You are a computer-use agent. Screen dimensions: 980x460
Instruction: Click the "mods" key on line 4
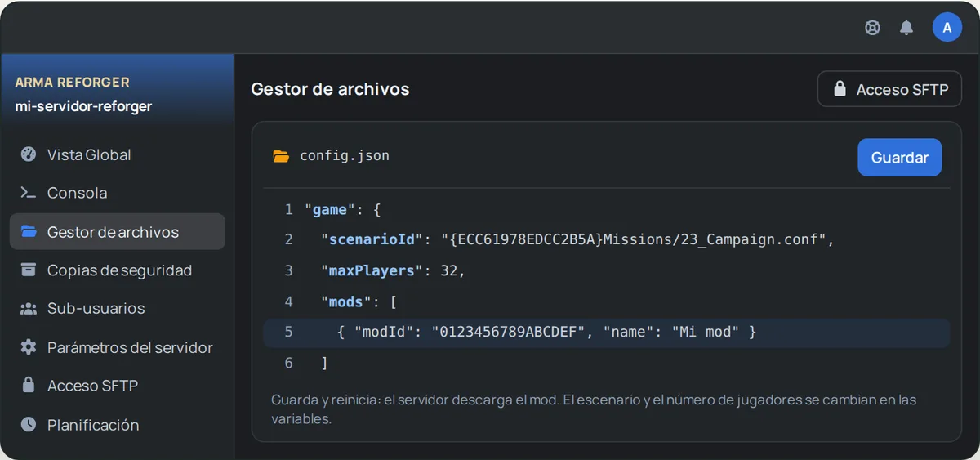click(x=346, y=301)
